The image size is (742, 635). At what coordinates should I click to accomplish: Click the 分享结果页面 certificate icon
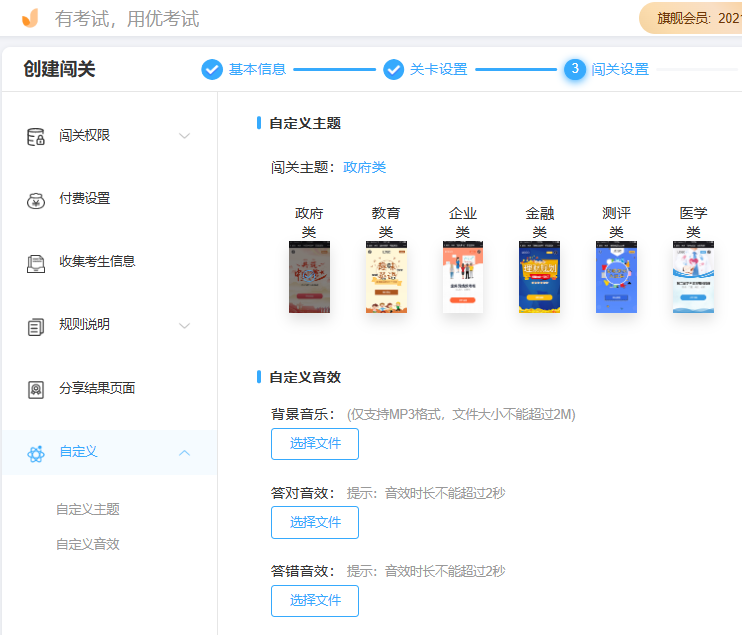[35, 390]
